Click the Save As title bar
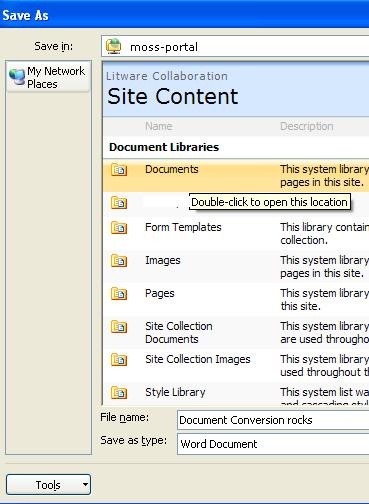 coord(184,14)
